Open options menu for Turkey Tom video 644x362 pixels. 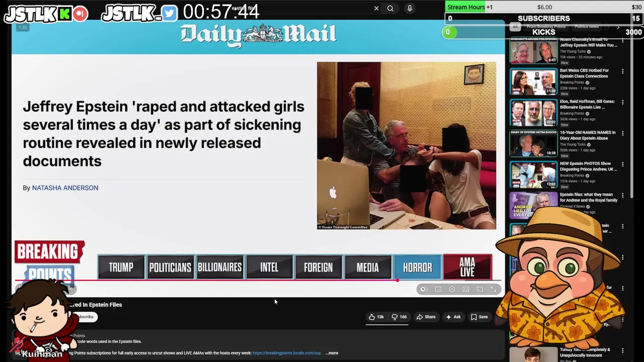click(622, 350)
